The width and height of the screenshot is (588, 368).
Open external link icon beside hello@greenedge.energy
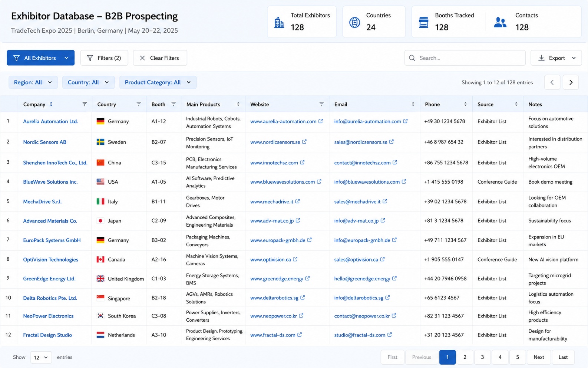[x=394, y=278]
